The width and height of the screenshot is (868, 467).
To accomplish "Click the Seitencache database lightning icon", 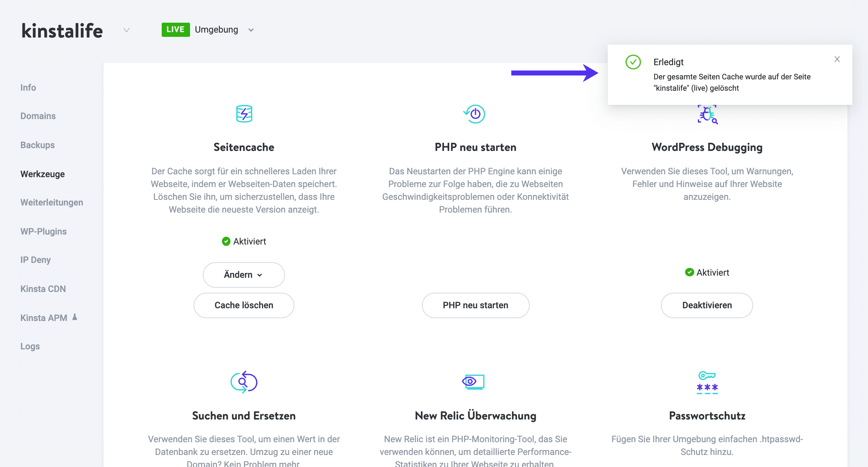I will point(244,114).
